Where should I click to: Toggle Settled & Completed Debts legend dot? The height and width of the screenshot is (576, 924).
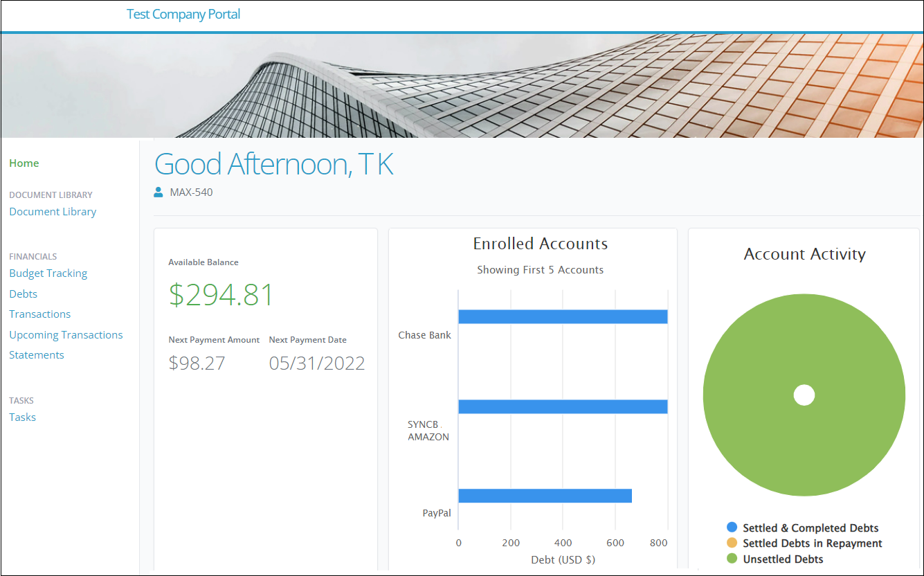pyautogui.click(x=732, y=528)
